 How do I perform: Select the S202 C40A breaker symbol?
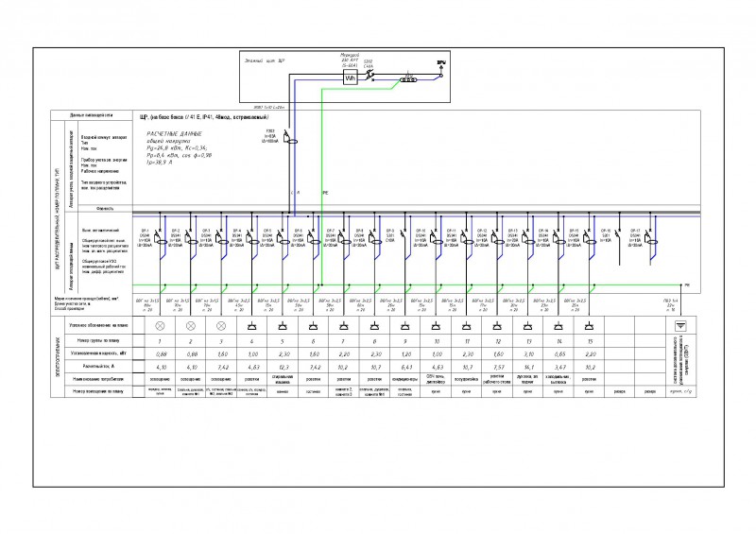[370, 76]
